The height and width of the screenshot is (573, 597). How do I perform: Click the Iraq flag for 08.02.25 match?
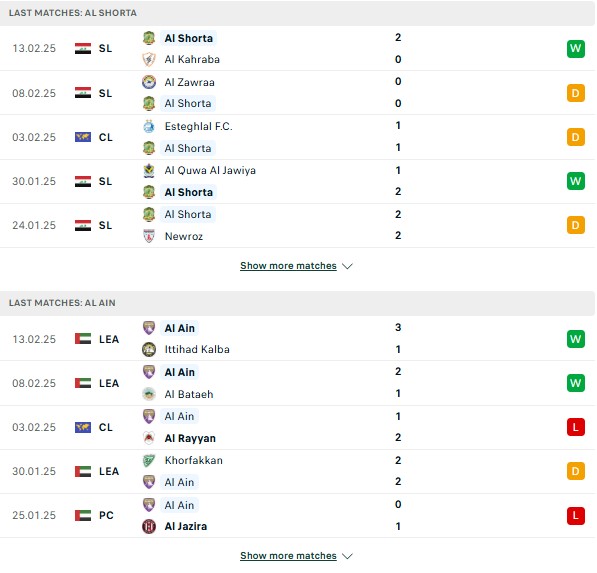click(83, 93)
